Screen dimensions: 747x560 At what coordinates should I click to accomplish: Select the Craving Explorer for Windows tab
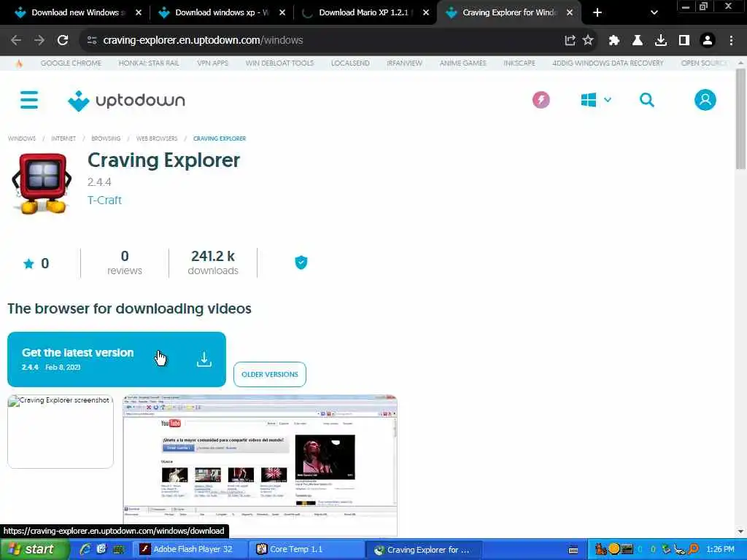(508, 13)
